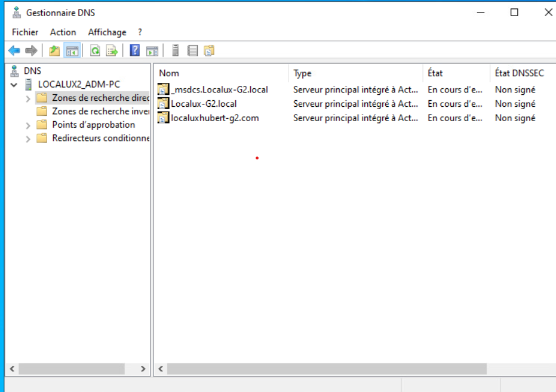Select the _msdcs.Localux-G2.local zone entry
The image size is (556, 392).
(219, 90)
